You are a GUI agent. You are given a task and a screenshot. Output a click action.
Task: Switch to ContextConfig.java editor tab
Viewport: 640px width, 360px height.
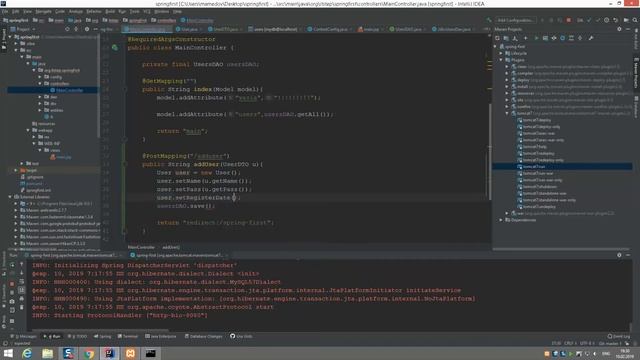[x=329, y=29]
